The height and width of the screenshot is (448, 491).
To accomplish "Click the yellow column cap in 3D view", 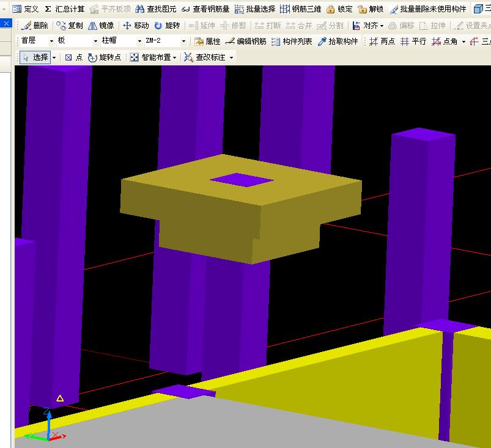I will coord(241,209).
